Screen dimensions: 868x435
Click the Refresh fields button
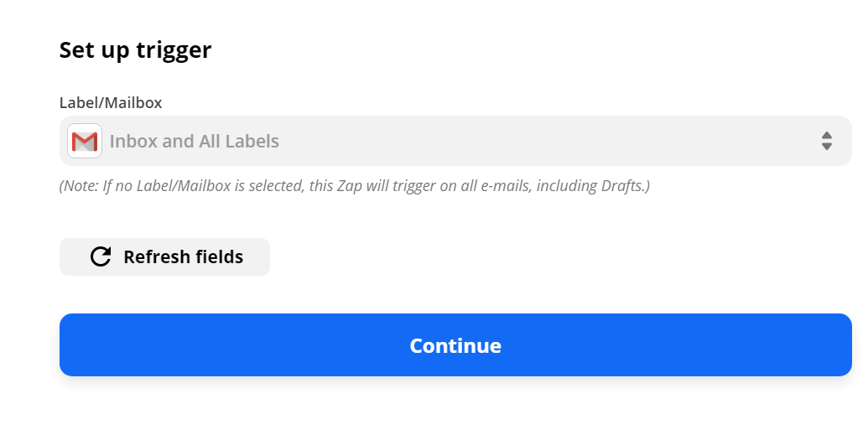(164, 256)
